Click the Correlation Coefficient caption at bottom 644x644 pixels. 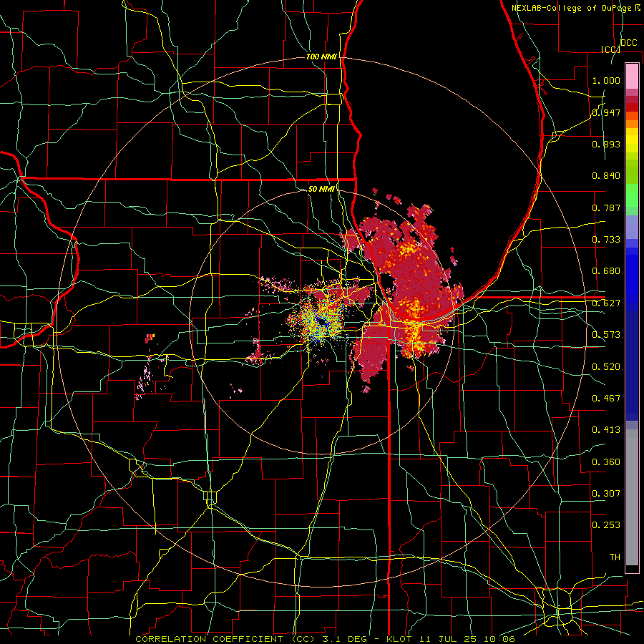tap(325, 639)
